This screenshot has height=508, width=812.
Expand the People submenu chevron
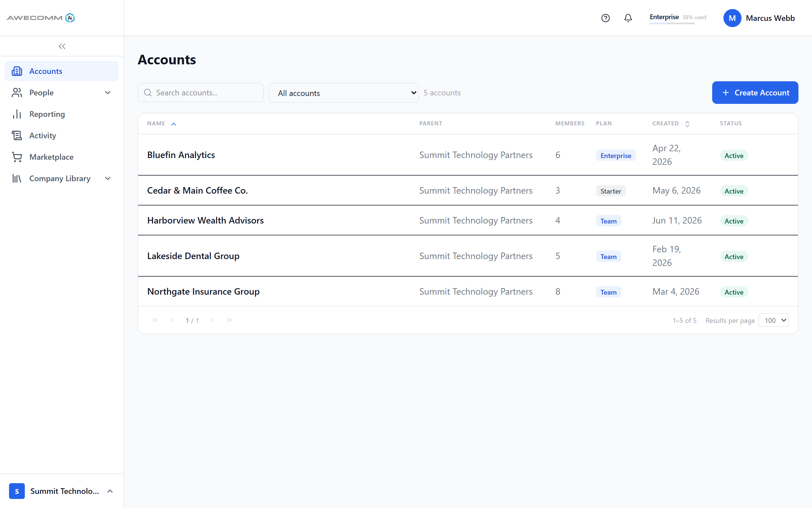[108, 93]
